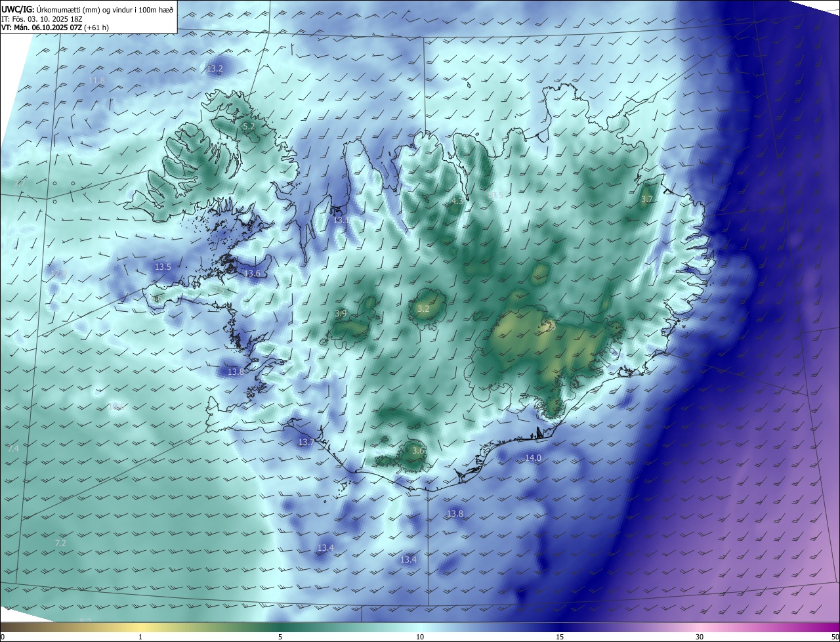Select the 13.1 value label

[341, 221]
